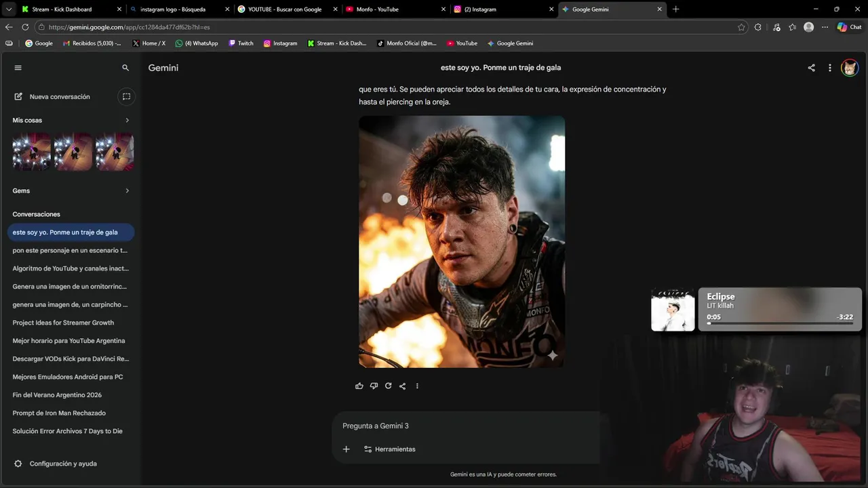Open 'Genera una imagen de un ornitorrinco' chat

pos(71,287)
